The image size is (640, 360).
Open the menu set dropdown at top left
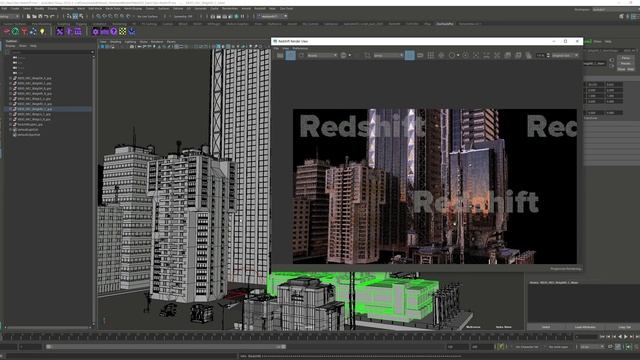[9, 16]
